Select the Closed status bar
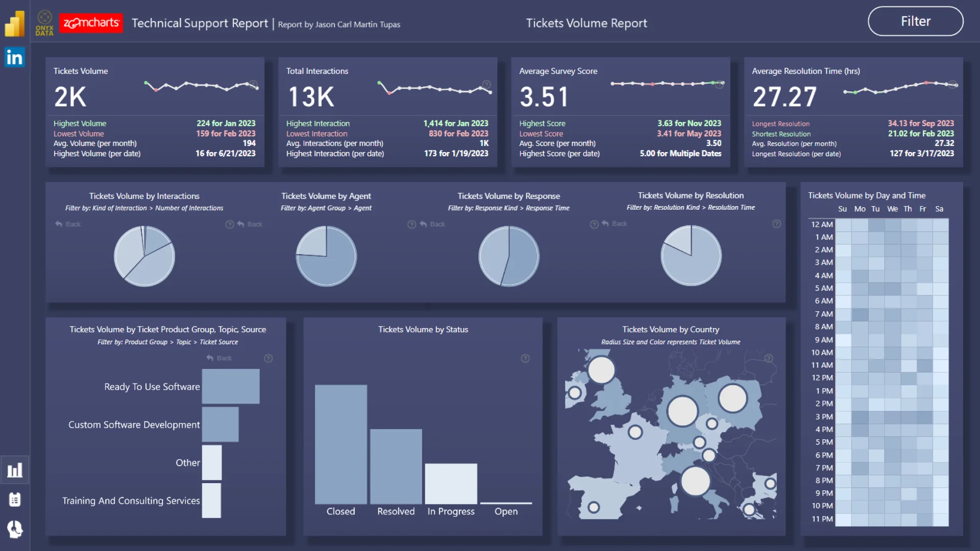This screenshot has height=551, width=980. (341, 444)
